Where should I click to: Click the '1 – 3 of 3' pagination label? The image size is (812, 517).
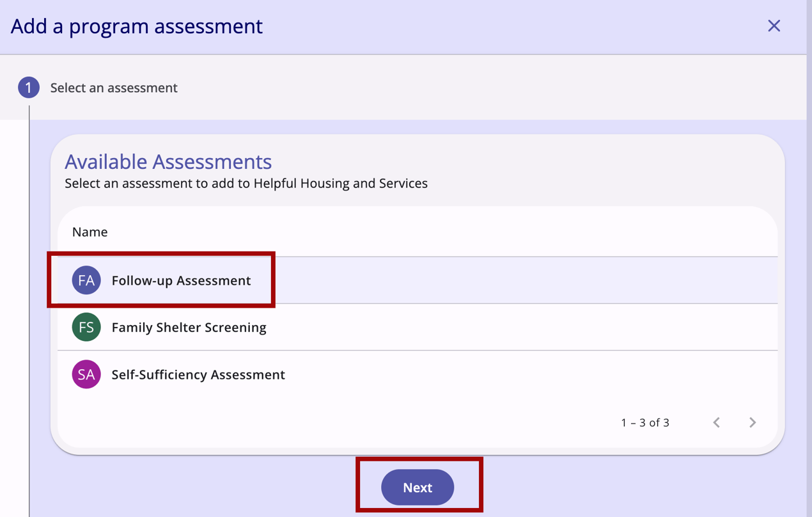coord(644,422)
